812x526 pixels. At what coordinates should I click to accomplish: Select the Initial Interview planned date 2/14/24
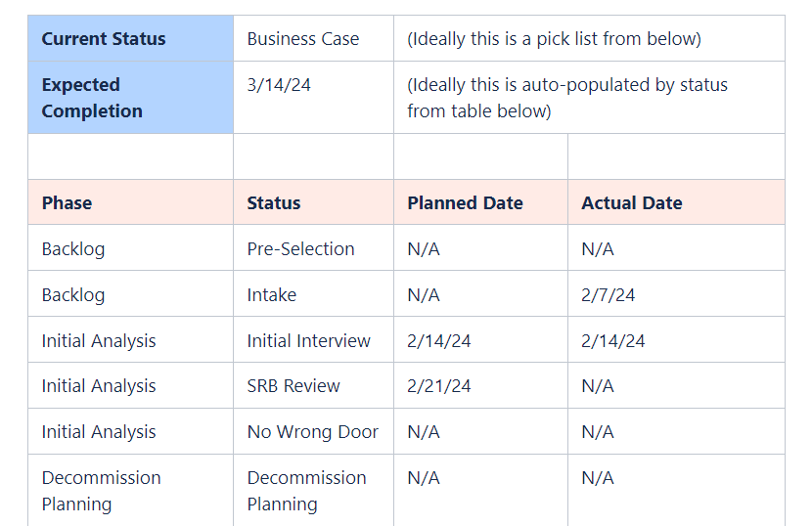click(480, 339)
